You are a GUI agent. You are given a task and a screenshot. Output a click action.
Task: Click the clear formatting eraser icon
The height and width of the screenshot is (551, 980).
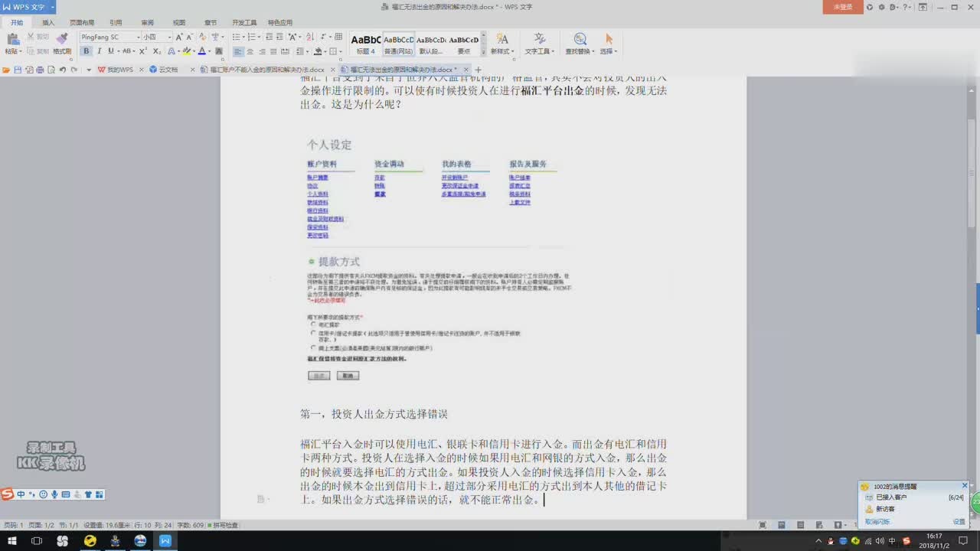pyautogui.click(x=203, y=37)
